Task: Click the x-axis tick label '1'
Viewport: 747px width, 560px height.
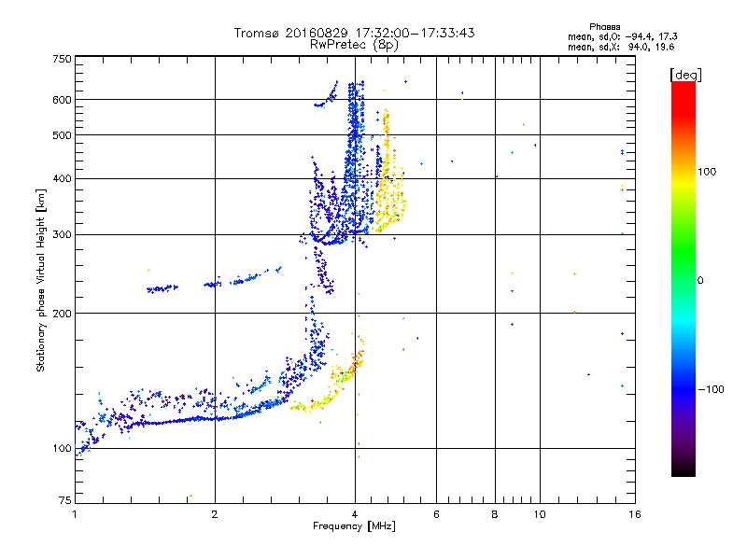Action: 75,514
